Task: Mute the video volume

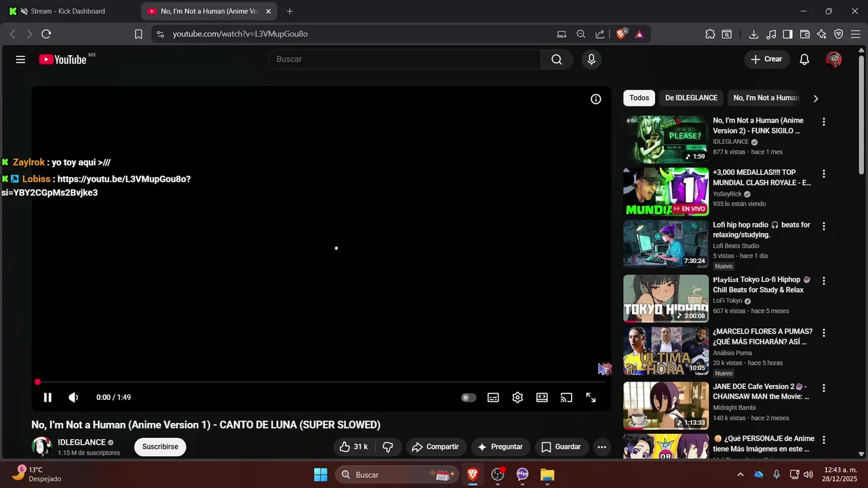Action: 73,398
